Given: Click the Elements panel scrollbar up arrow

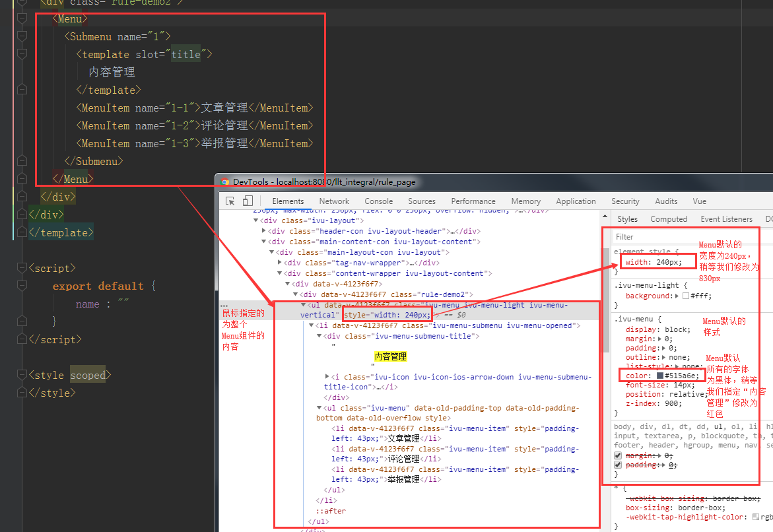Looking at the screenshot, I should click(605, 216).
